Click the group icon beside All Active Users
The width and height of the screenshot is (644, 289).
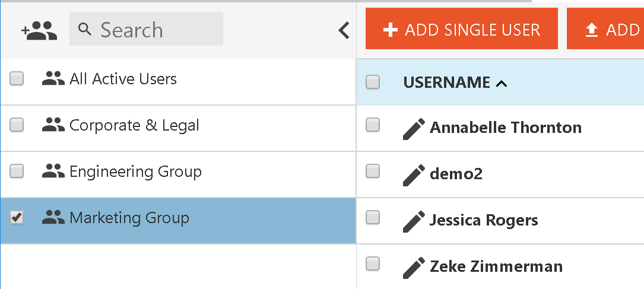pos(53,78)
